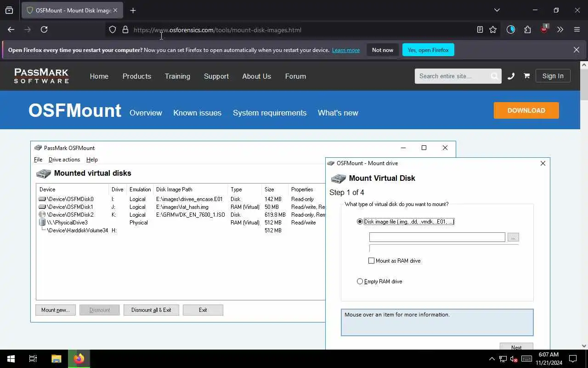
Task: Show hidden system tray icons
Action: (492, 359)
